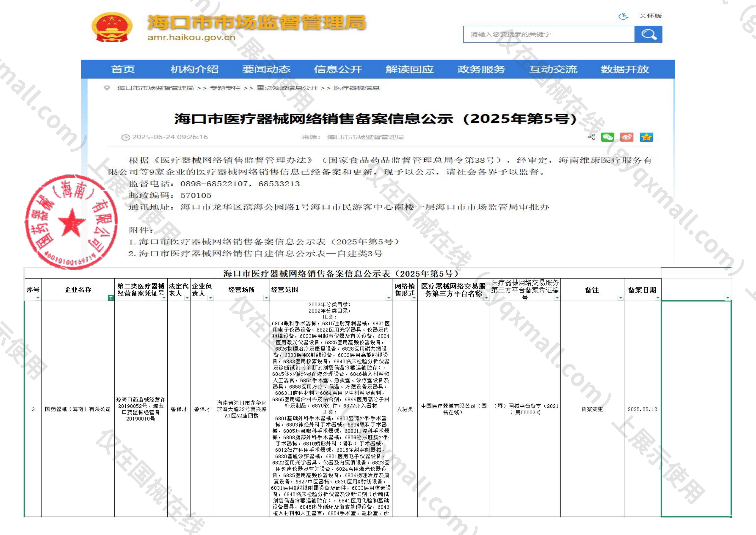
Task: Open attachment 1 备案信息公示表 link
Action: 264,242
